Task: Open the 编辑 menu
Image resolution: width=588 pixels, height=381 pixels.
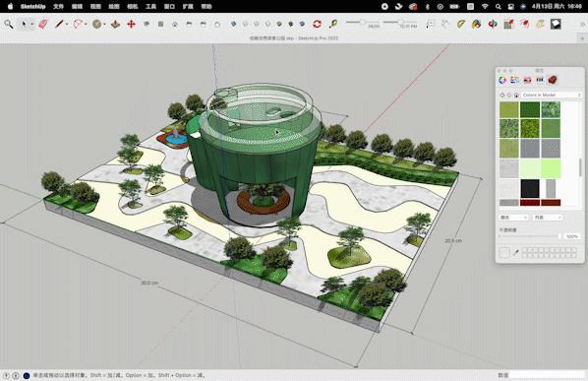Action: pyautogui.click(x=77, y=6)
